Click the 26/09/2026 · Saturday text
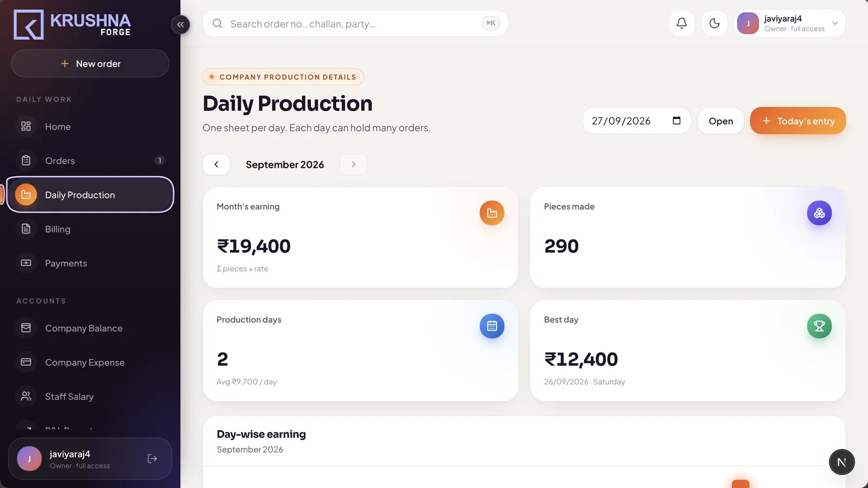The image size is (868, 488). tap(584, 382)
